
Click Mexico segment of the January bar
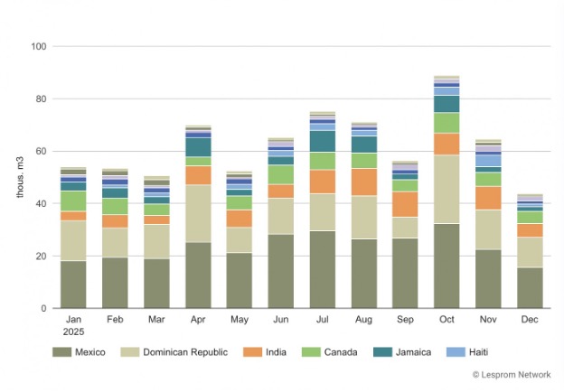click(x=73, y=285)
